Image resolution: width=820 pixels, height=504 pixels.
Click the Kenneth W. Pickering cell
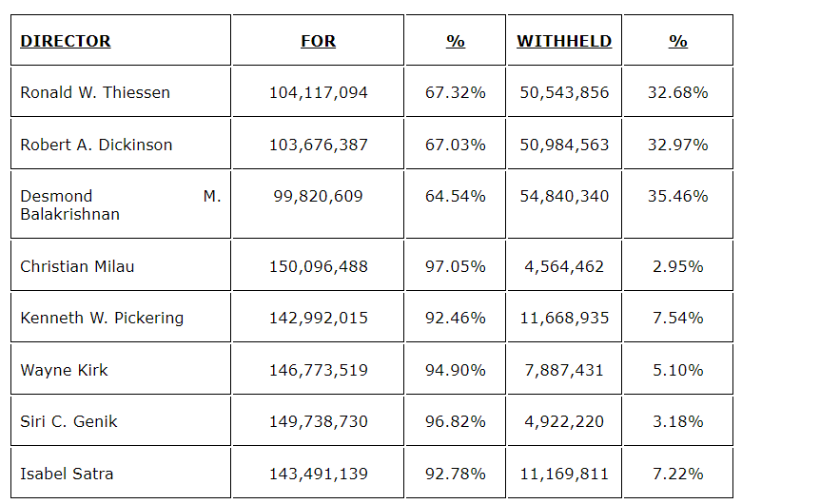pos(102,318)
